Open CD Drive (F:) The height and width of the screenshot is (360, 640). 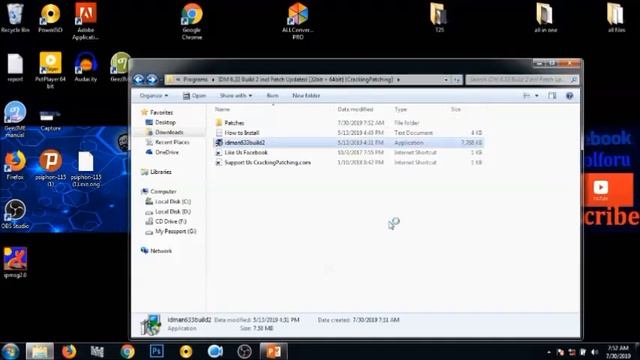click(x=171, y=221)
